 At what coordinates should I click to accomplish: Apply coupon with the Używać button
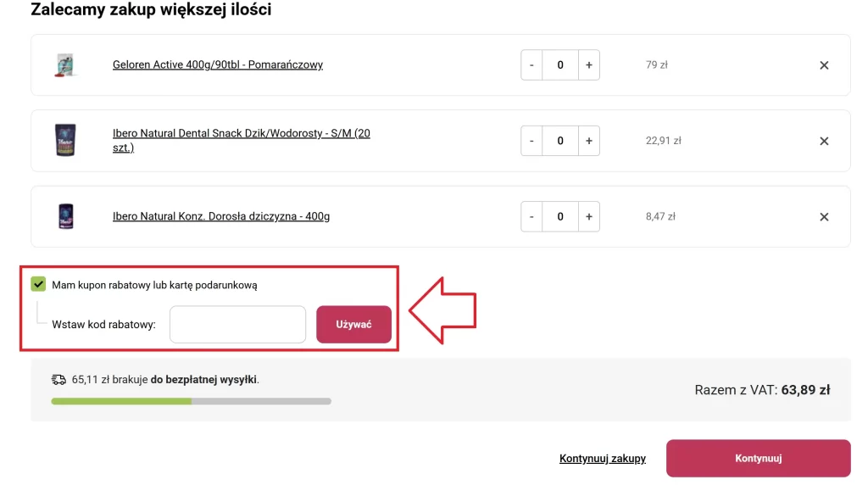coord(353,325)
